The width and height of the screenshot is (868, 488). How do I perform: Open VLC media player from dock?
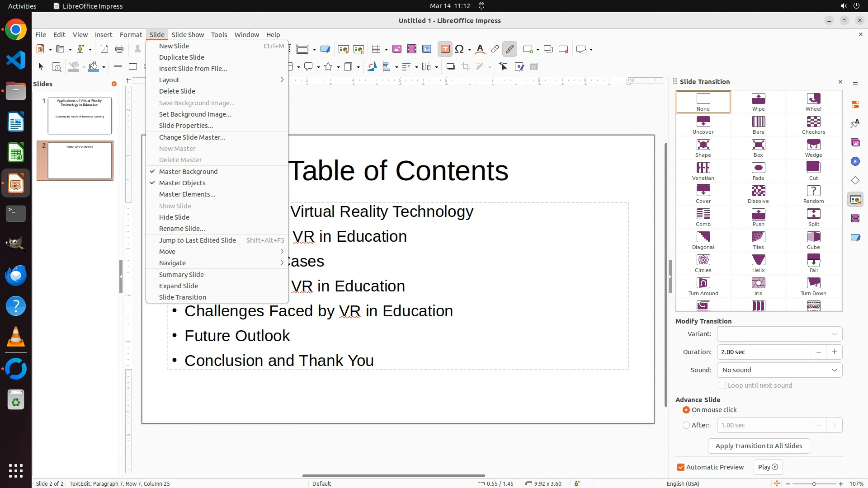pyautogui.click(x=16, y=337)
